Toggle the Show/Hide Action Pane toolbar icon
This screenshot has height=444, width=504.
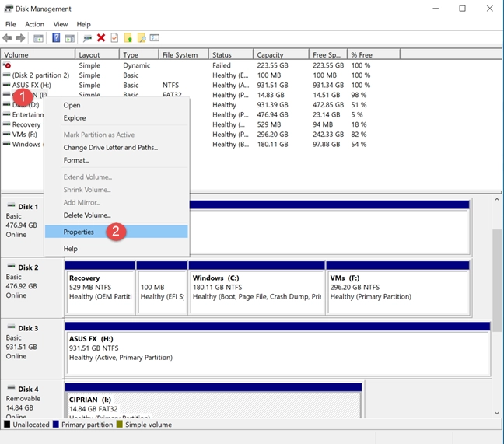pos(69,38)
